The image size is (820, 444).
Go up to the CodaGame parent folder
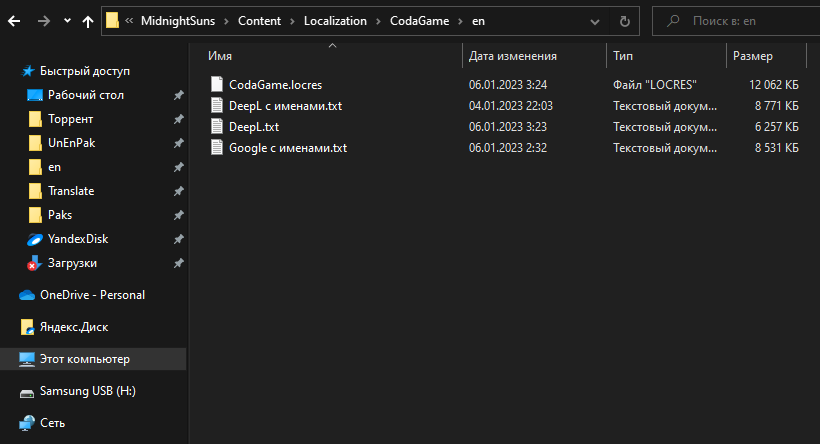coord(88,21)
